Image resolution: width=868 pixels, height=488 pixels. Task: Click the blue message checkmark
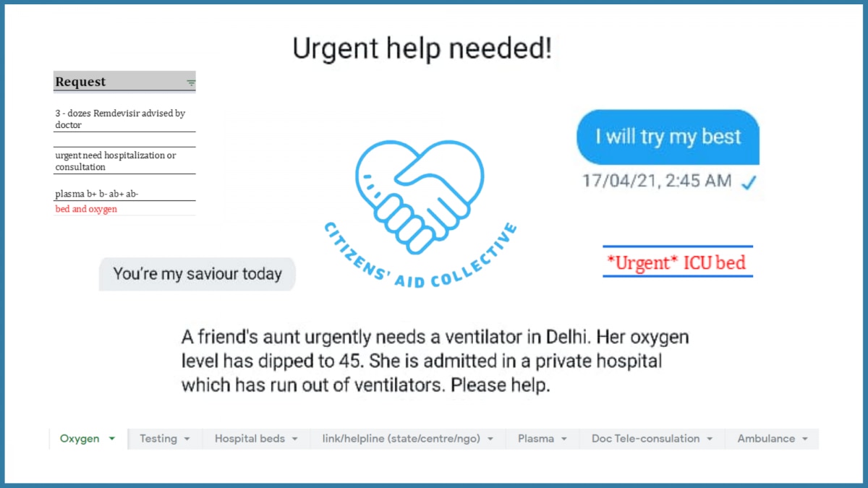tap(749, 184)
